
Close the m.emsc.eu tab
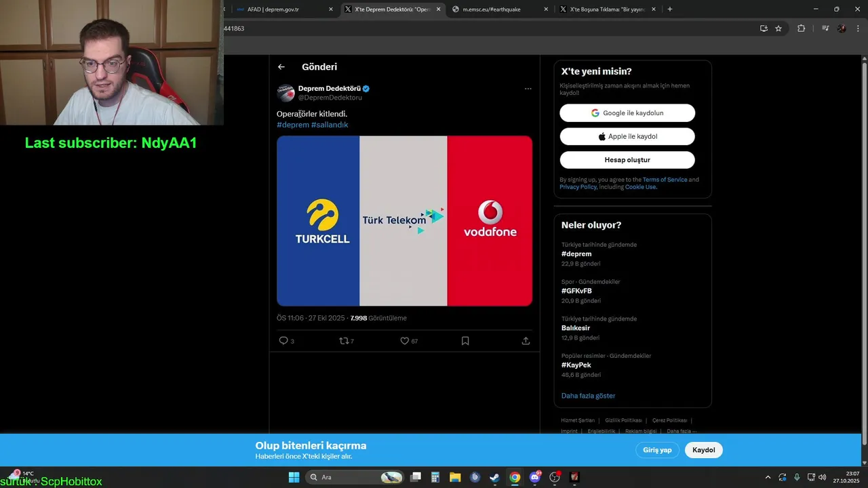click(547, 9)
